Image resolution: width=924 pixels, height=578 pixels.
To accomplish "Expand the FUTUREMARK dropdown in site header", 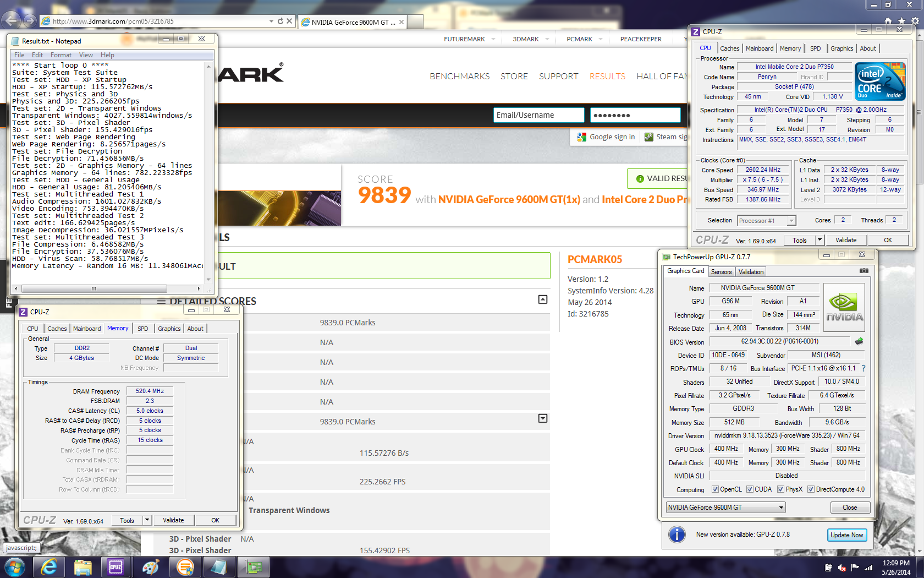I will tap(493, 39).
